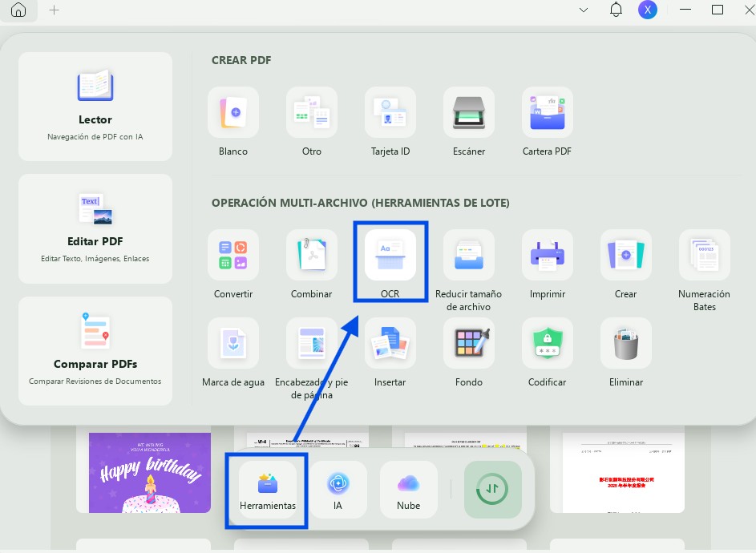Open the Comparar PDFs card
Viewport: 756px width, 553px height.
tap(95, 351)
